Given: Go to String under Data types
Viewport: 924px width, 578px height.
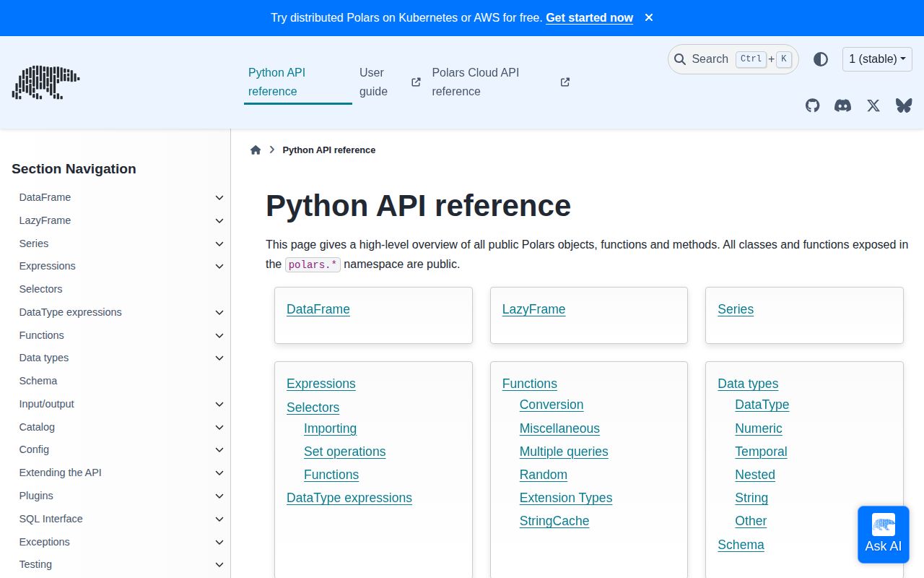Looking at the screenshot, I should tap(751, 498).
